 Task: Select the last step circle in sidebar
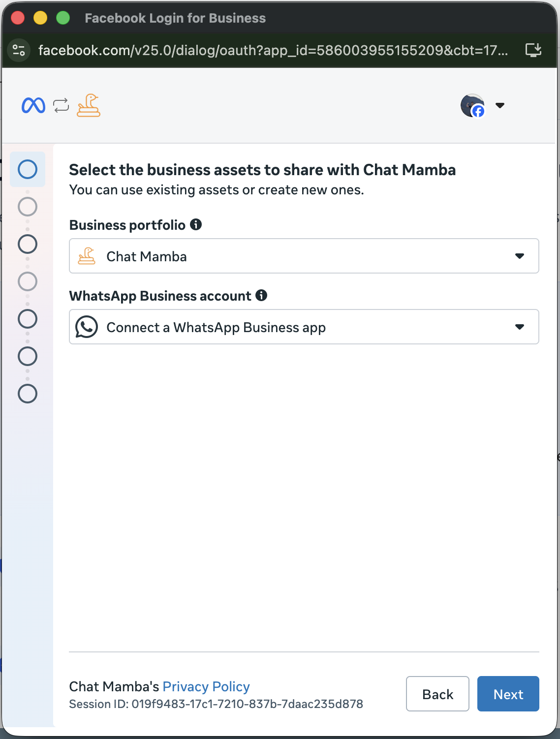(28, 394)
